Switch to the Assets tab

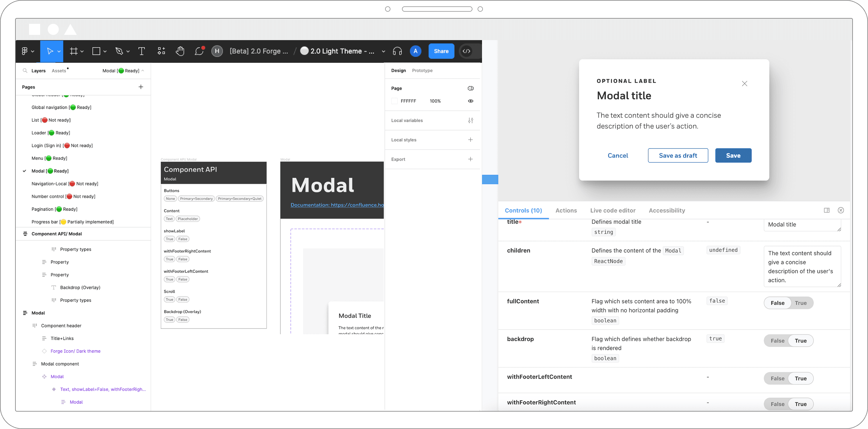tap(59, 71)
